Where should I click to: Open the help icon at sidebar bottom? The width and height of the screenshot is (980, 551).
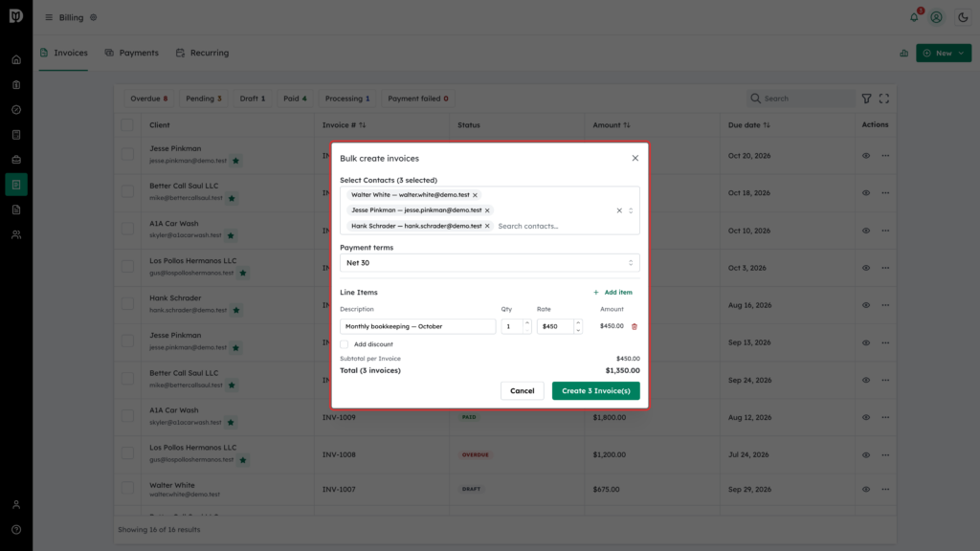16,530
